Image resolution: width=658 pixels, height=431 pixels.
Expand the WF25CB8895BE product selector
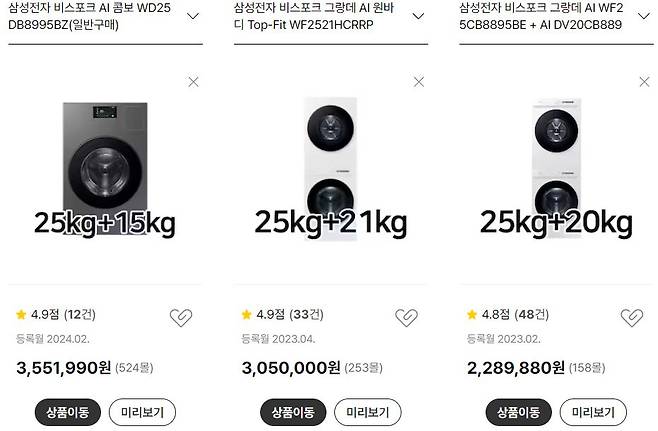[x=643, y=16]
